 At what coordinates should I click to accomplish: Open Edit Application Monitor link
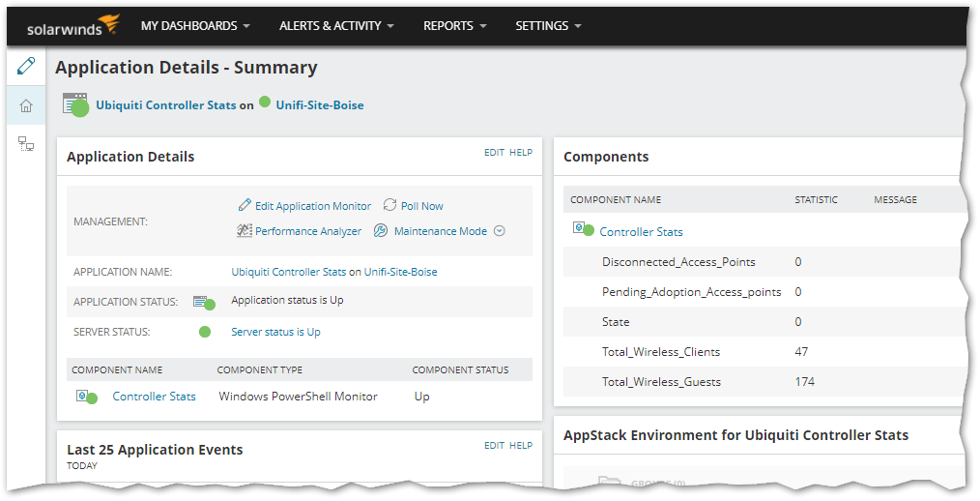coord(312,206)
